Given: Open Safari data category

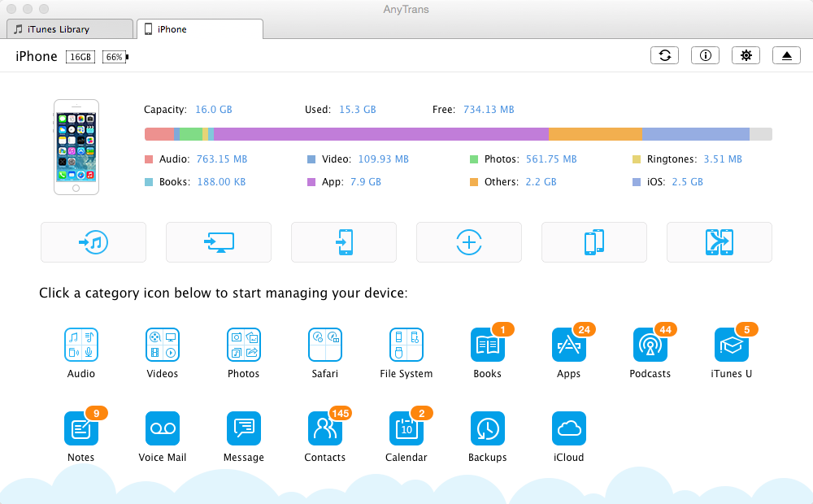Looking at the screenshot, I should pos(325,345).
